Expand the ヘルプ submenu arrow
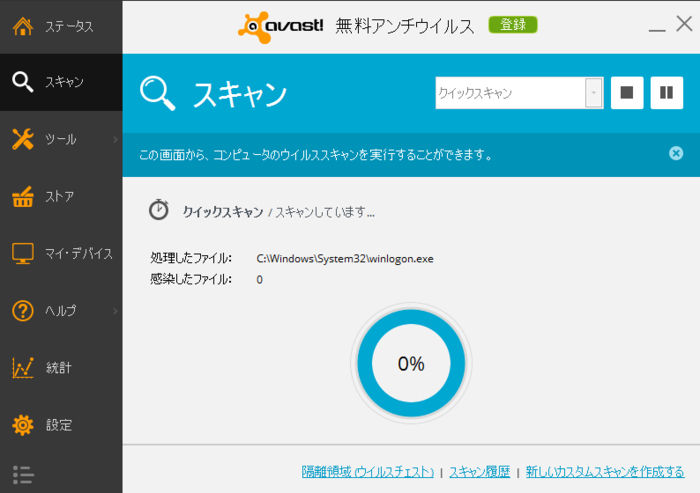700x493 pixels. [x=115, y=310]
